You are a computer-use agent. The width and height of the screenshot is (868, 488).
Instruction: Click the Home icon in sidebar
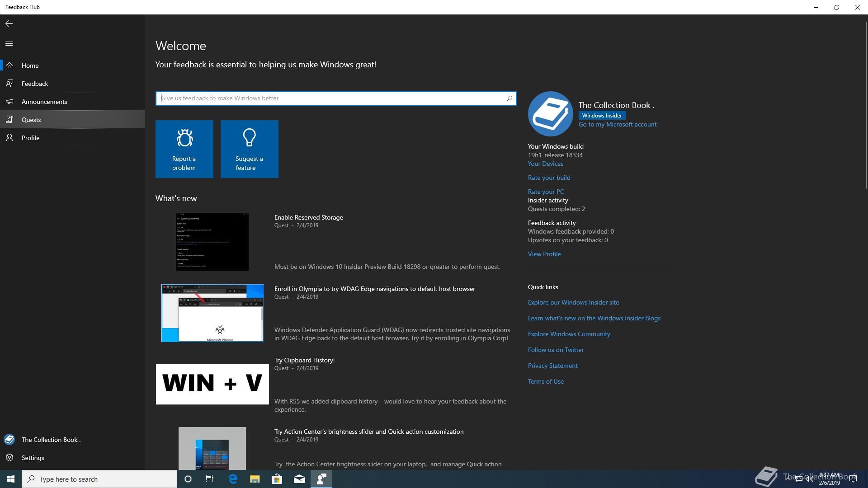pos(9,66)
